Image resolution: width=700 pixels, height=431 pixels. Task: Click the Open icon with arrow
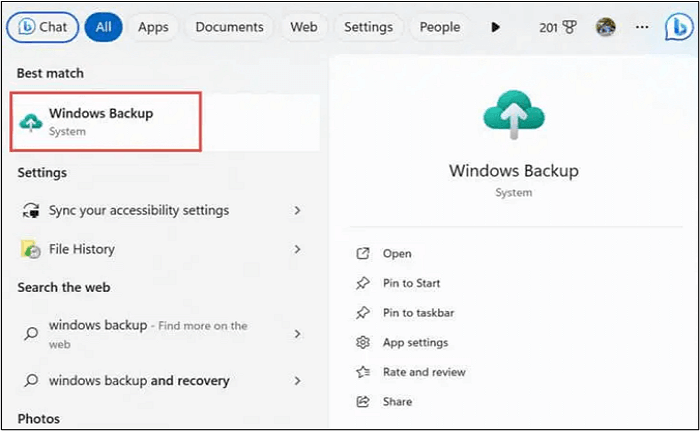click(363, 254)
